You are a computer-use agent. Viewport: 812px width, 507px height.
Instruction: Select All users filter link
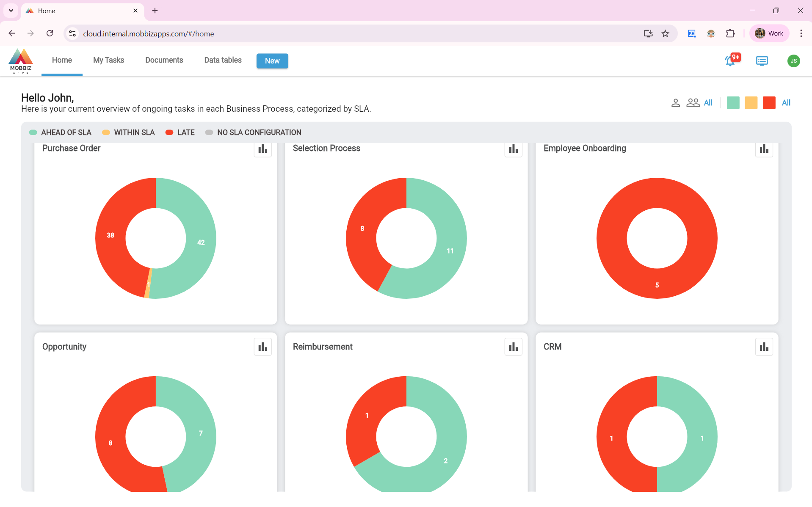(x=708, y=103)
